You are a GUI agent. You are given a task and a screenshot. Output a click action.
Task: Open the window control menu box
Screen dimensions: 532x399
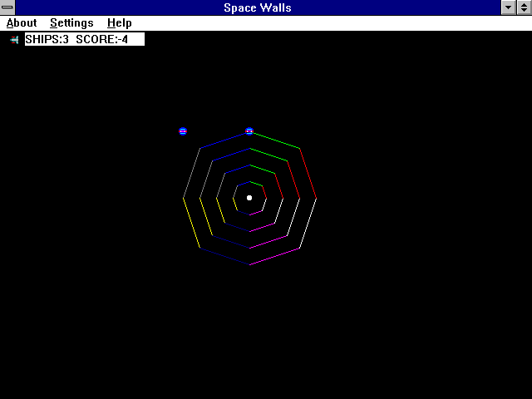[x=7, y=7]
